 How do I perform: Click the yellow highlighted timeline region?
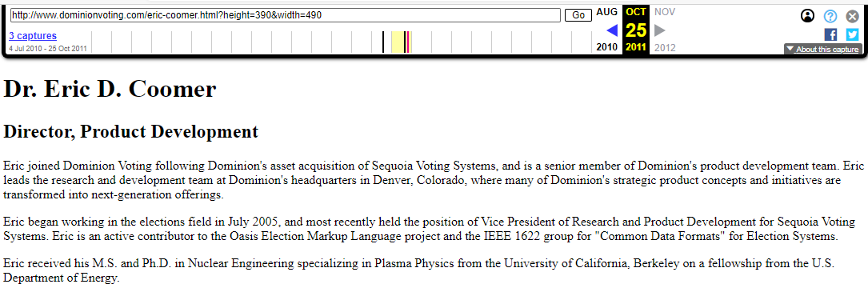(398, 42)
